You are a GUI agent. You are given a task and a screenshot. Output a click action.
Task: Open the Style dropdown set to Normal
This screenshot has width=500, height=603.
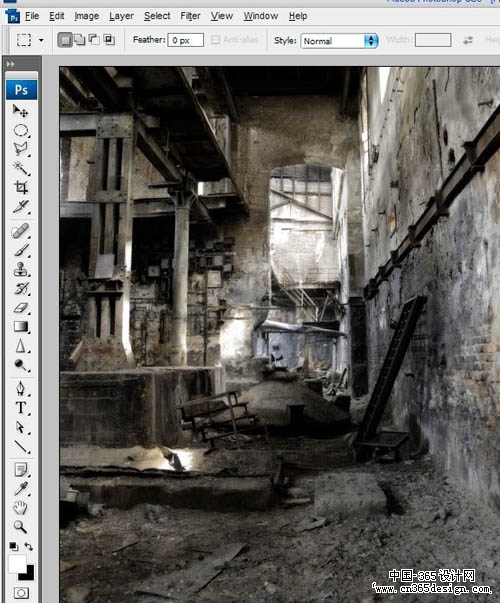pyautogui.click(x=339, y=41)
